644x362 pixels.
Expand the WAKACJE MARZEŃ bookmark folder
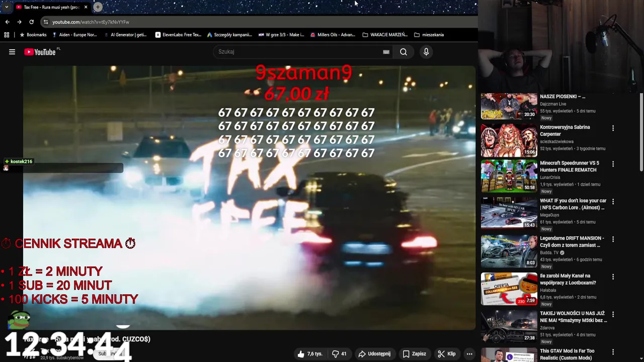(385, 35)
